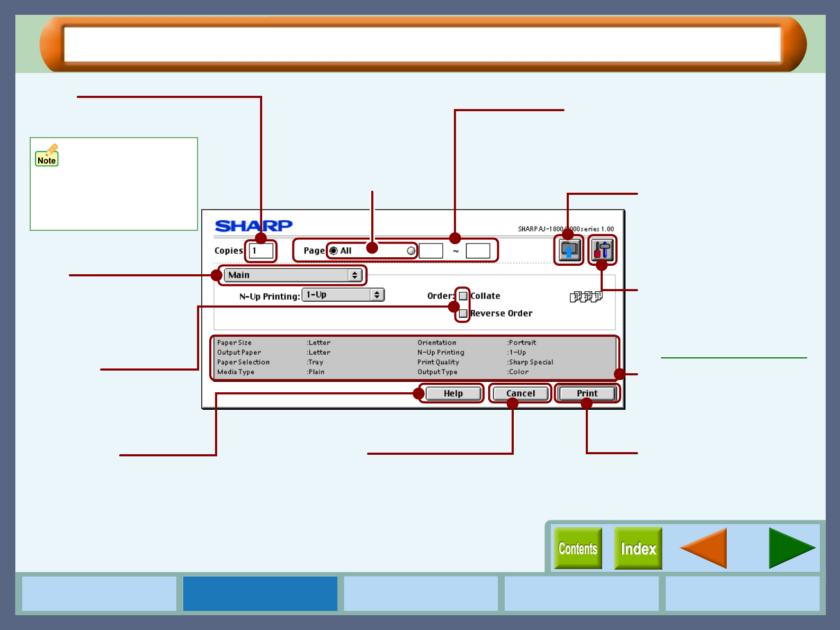Expand the N-Up Printing dropdown

[343, 295]
